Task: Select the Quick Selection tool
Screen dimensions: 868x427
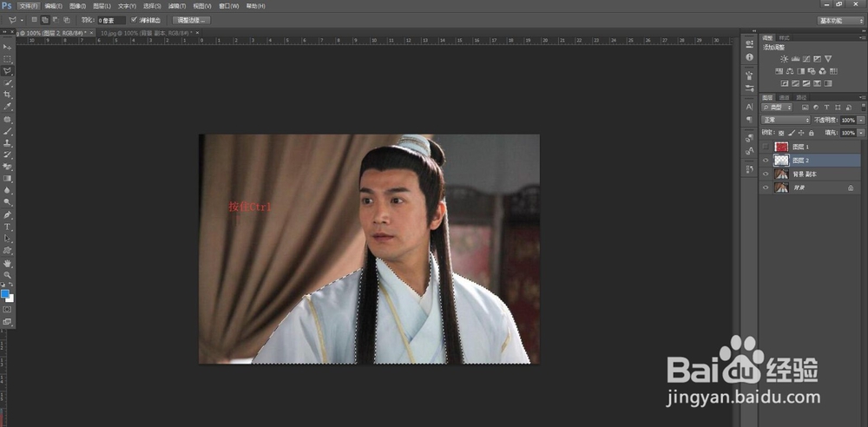Action: click(7, 83)
